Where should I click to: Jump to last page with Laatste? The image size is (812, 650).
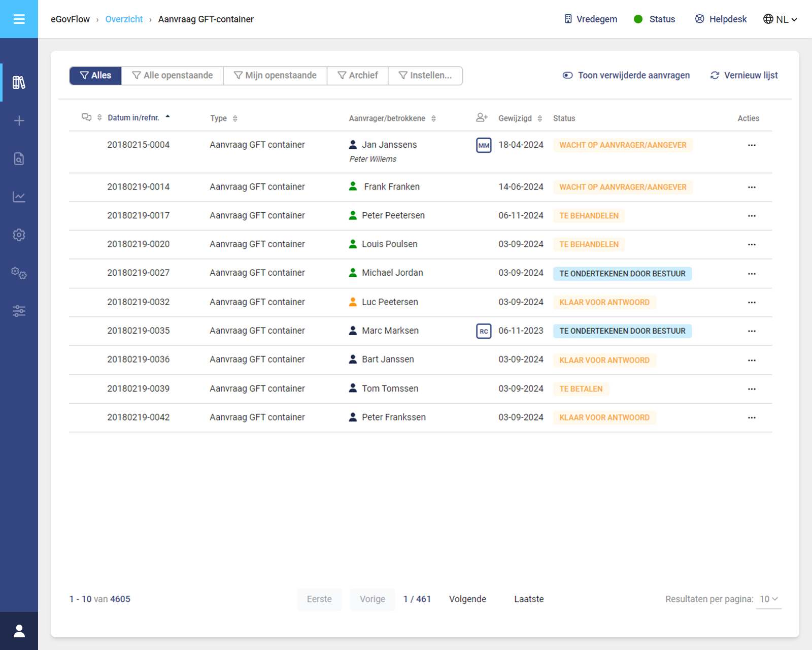pyautogui.click(x=529, y=599)
